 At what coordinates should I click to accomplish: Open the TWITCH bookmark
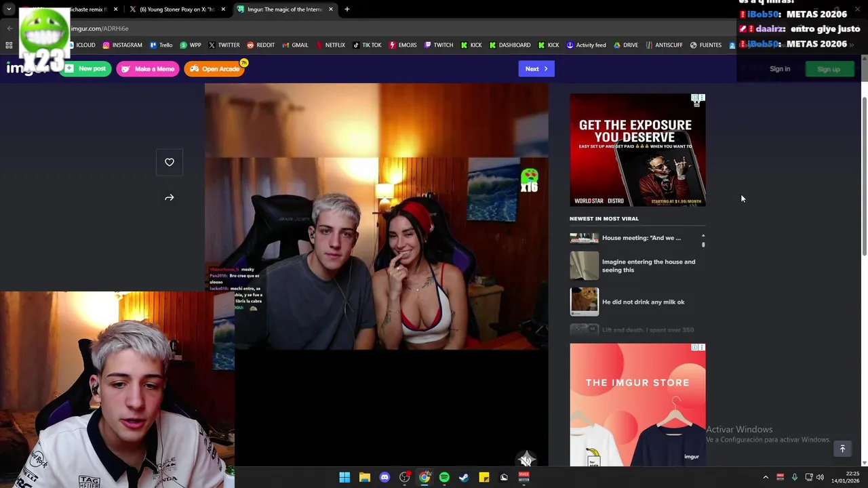click(x=439, y=45)
